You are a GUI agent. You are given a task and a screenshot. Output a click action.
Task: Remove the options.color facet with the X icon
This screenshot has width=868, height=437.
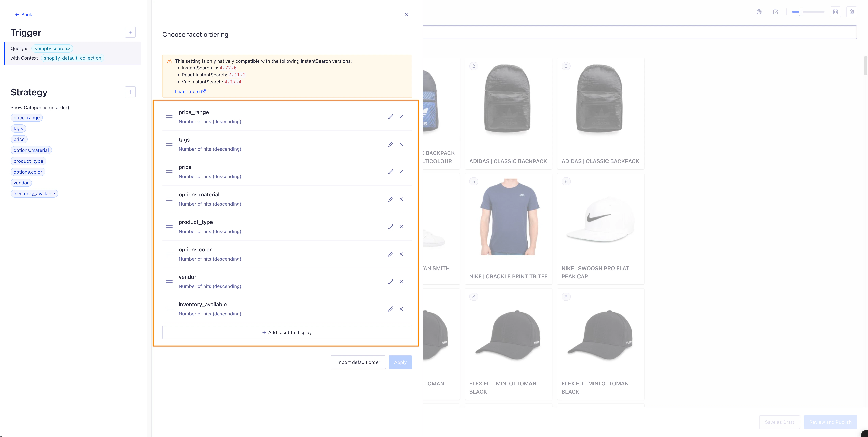pos(401,254)
